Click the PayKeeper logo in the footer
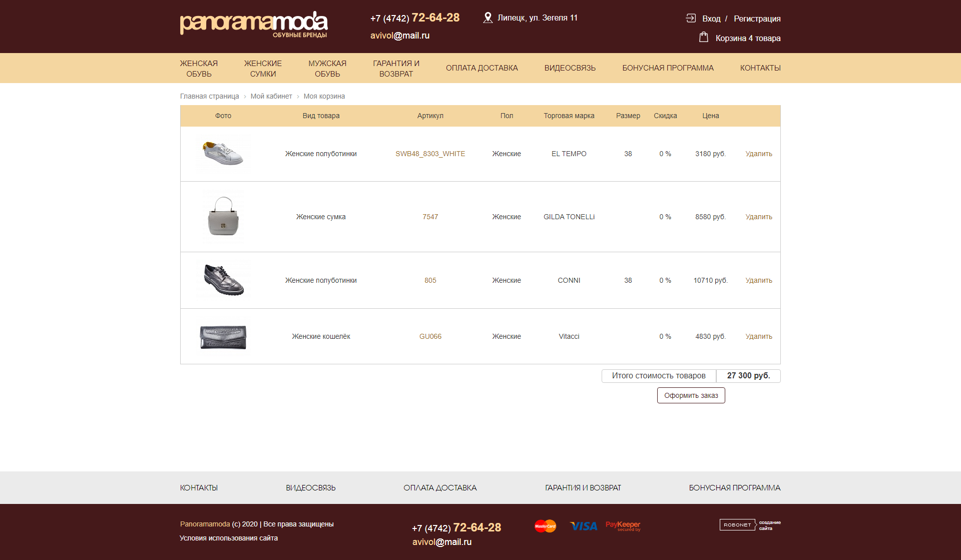The height and width of the screenshot is (560, 961). (x=623, y=526)
